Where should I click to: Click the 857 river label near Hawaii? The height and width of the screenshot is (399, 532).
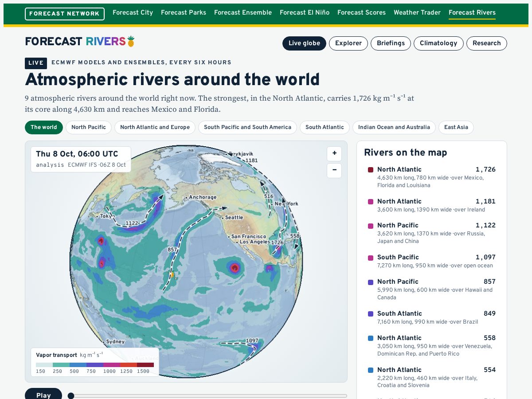pos(172,250)
